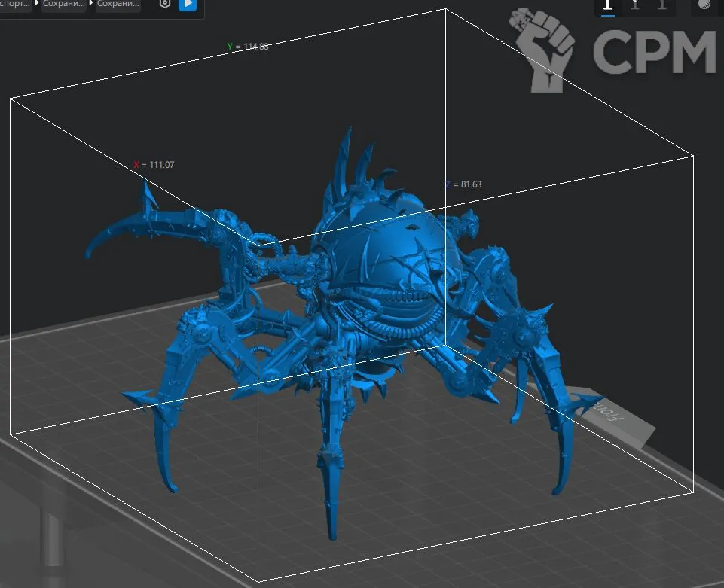Click the sphere shading icon
This screenshot has width=724, height=588.
[704, 5]
